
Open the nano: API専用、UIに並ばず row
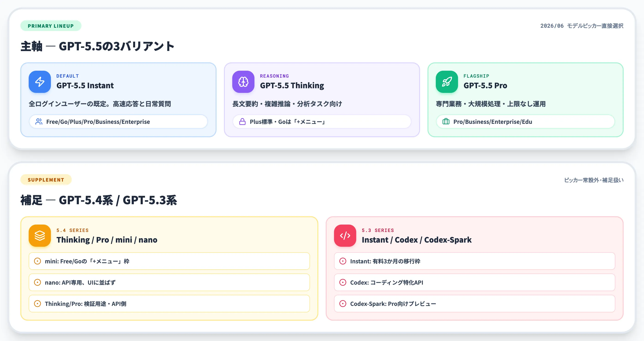click(x=169, y=282)
